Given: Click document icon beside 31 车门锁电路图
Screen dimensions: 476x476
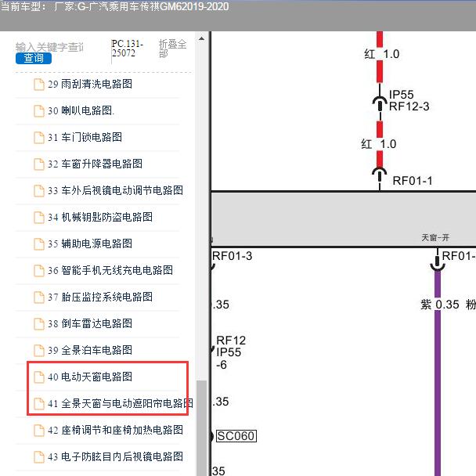Looking at the screenshot, I should click(x=39, y=138).
